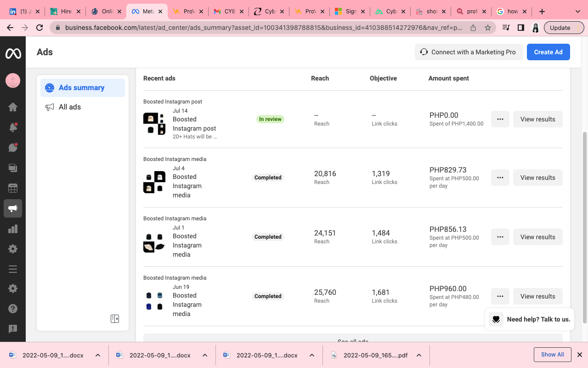Open the All ads section
588x368 pixels.
[x=83, y=107]
